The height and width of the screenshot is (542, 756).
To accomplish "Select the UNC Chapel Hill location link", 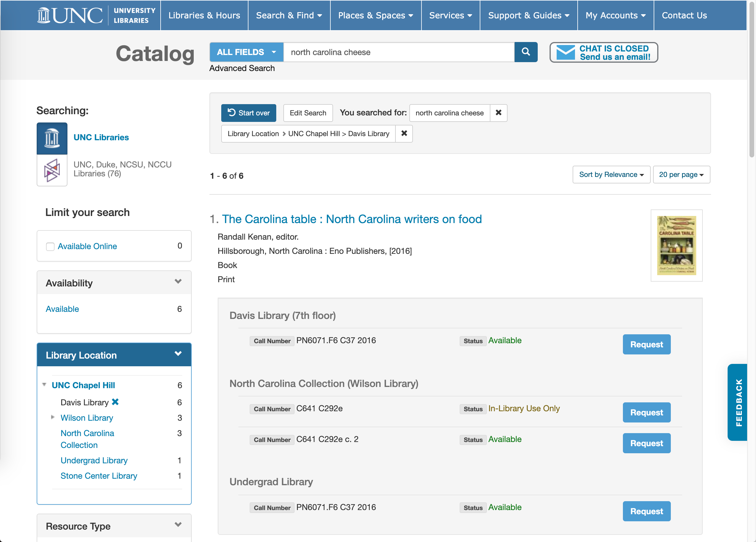I will coord(83,385).
